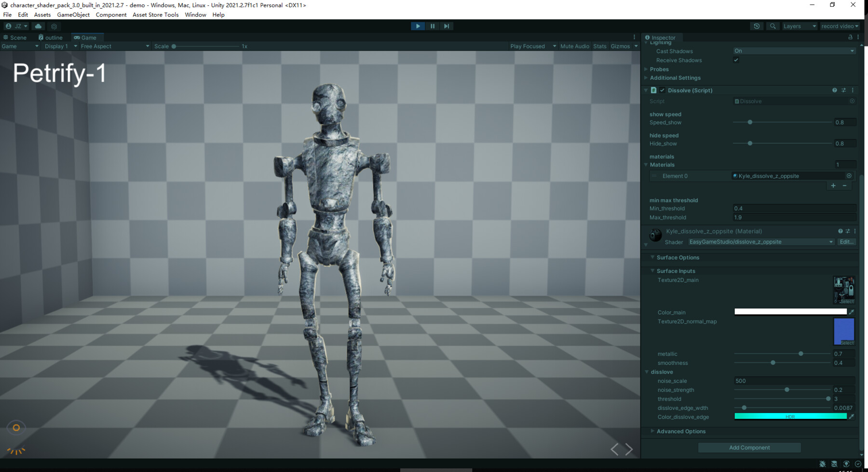Click Edit next to the dissolve shader
Viewport: 868px width, 472px height.
[x=847, y=242]
